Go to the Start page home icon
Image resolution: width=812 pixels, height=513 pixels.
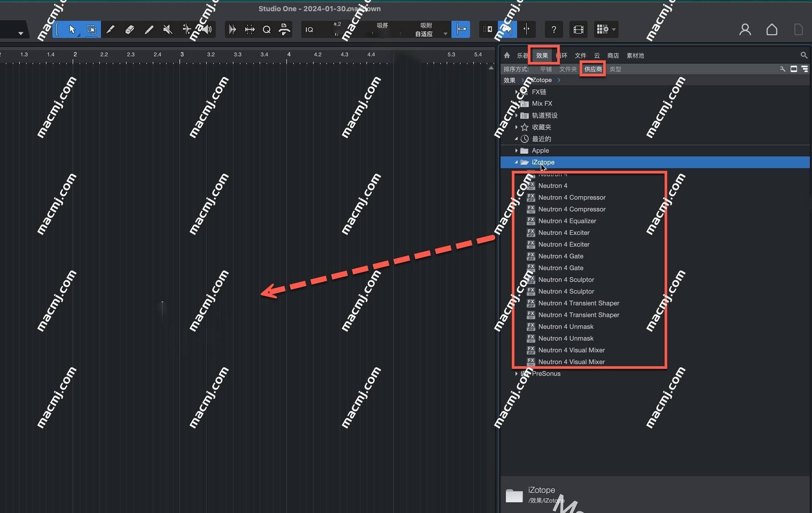pyautogui.click(x=772, y=29)
